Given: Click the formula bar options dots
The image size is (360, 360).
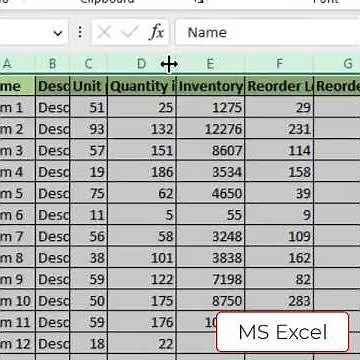Looking at the screenshot, I should point(80,32).
